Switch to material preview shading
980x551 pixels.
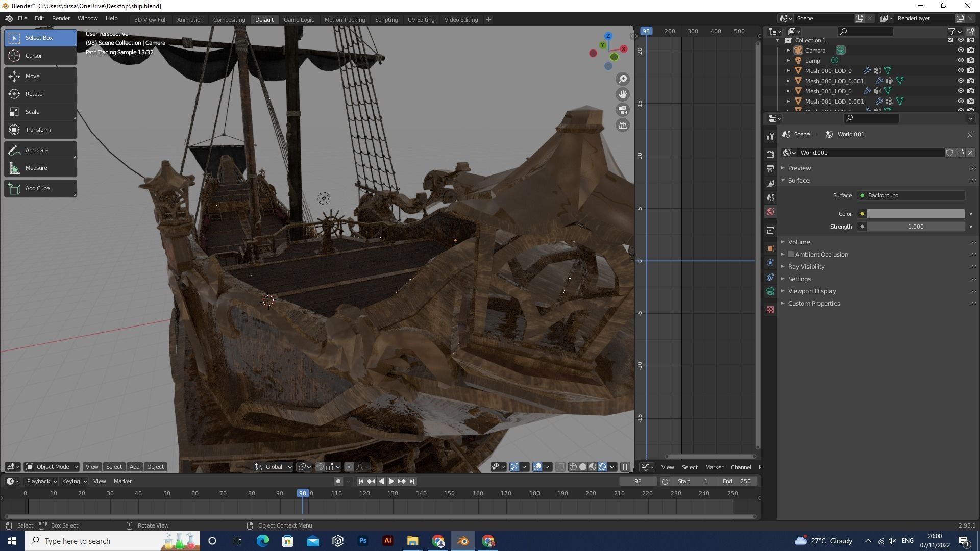pos(593,467)
